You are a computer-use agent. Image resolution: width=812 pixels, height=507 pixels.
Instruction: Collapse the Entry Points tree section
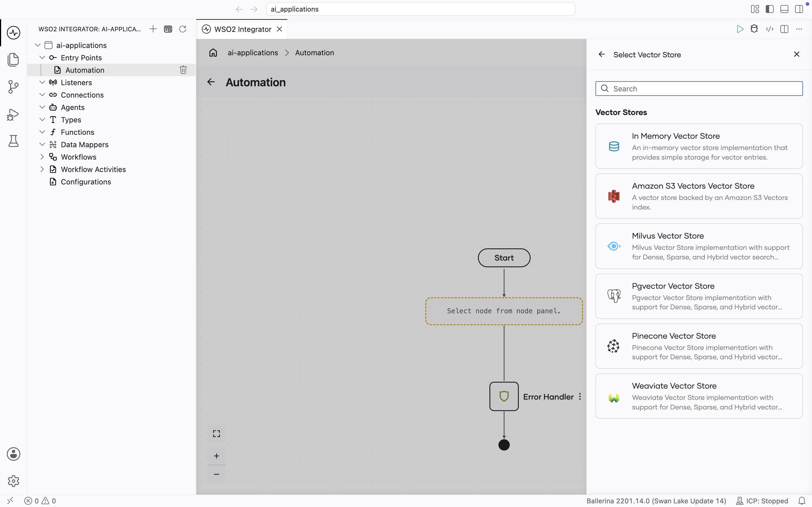(x=42, y=57)
